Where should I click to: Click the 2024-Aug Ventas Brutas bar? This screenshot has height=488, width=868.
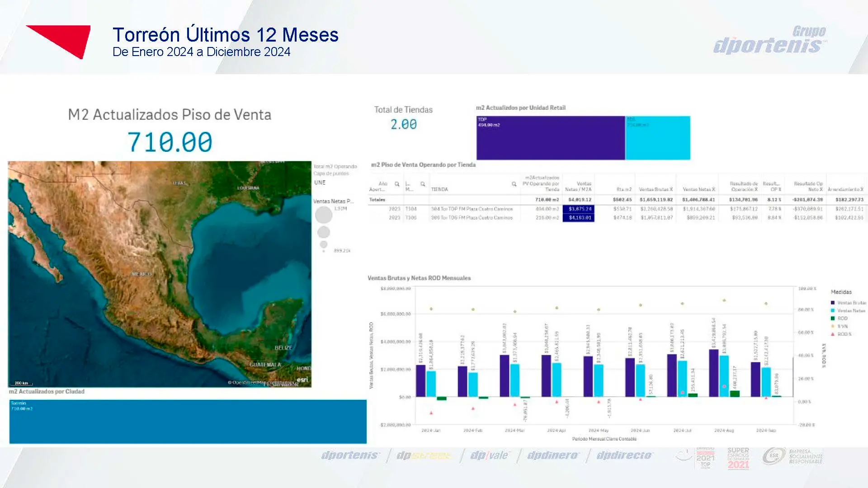click(x=714, y=373)
